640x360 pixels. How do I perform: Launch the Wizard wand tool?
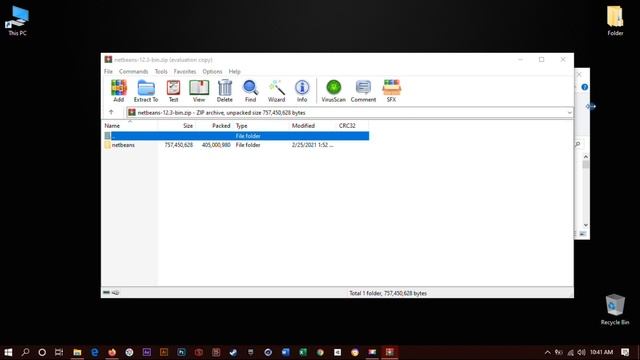[276, 91]
